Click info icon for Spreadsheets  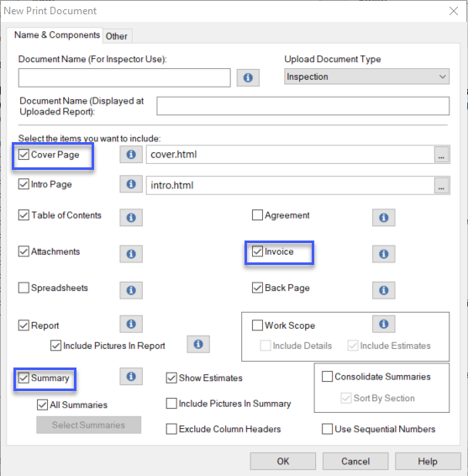click(131, 290)
